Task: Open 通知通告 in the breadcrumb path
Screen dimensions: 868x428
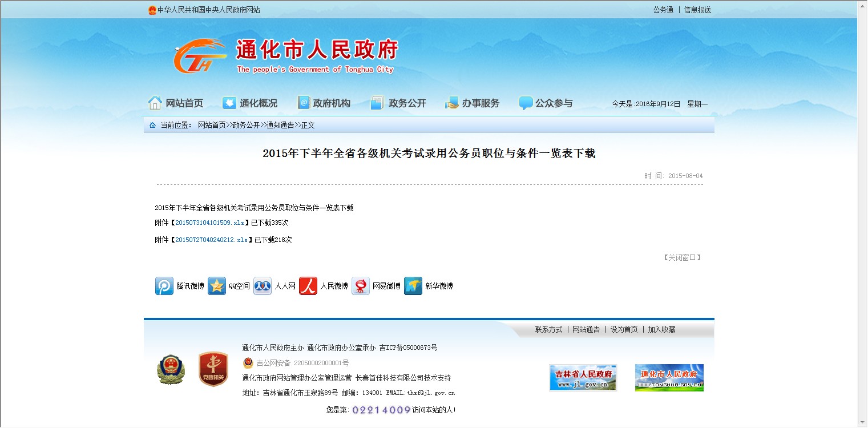Action: 280,126
